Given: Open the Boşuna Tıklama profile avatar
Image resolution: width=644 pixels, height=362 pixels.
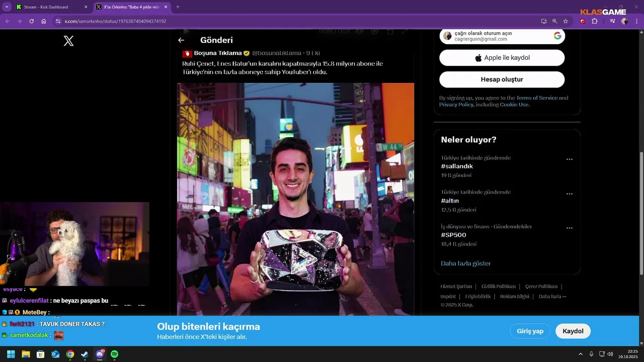Looking at the screenshot, I should point(187,53).
